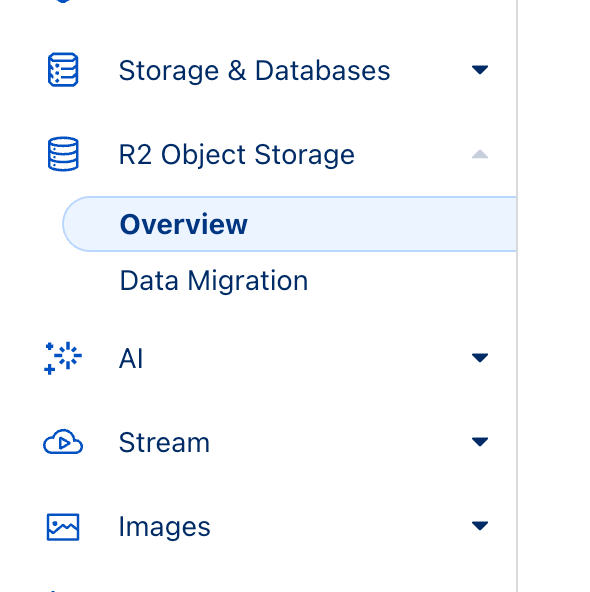
Task: Click the R2 Object Storage cylinder icon
Action: click(x=63, y=154)
